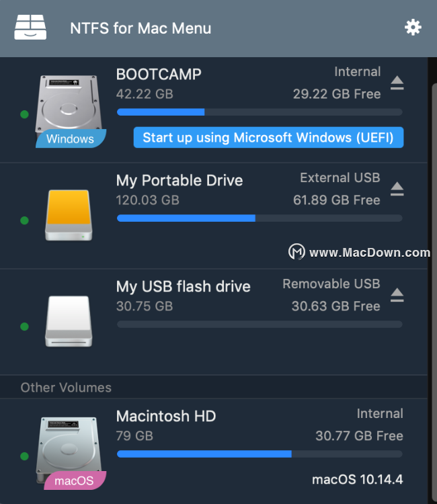Click green status dot beside My USB flash drive
The width and height of the screenshot is (437, 504).
pyautogui.click(x=24, y=326)
